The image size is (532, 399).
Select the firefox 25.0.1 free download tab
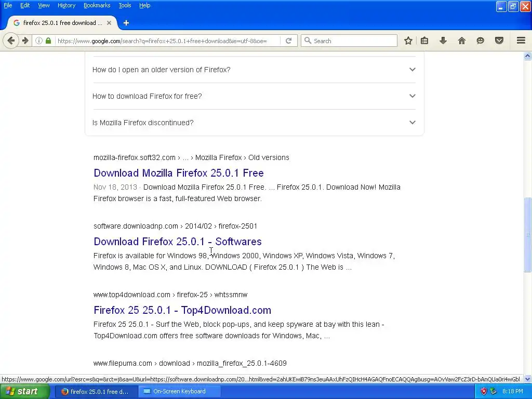tap(62, 23)
